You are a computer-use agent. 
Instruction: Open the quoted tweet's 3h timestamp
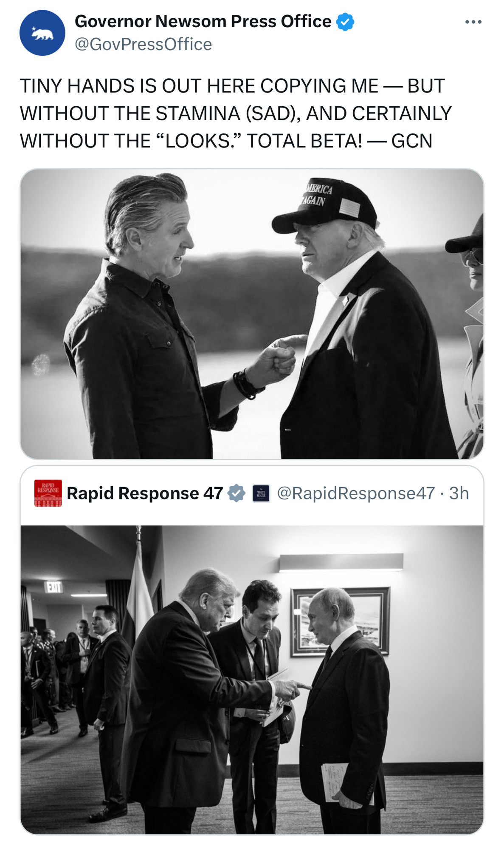[x=459, y=493]
